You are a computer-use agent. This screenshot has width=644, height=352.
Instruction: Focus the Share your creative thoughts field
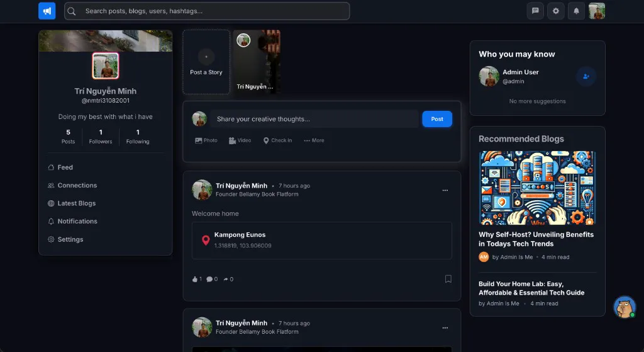[x=314, y=119]
